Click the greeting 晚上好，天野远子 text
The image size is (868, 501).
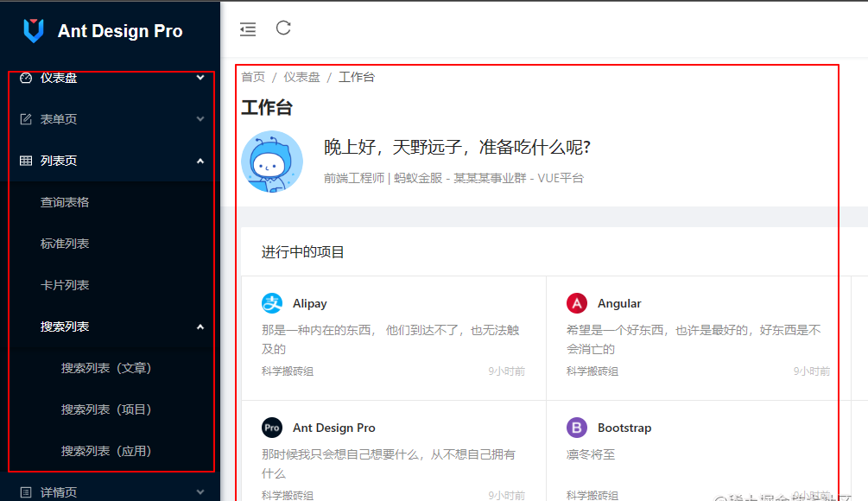point(457,147)
